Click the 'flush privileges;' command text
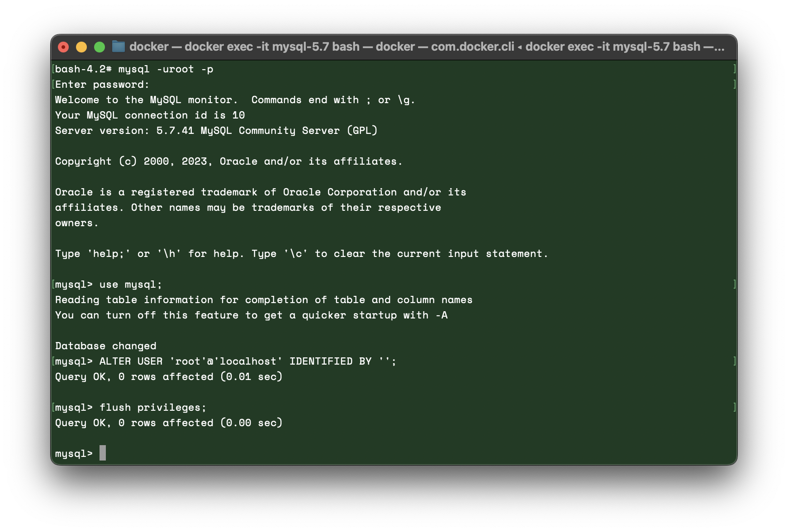The width and height of the screenshot is (788, 532). click(153, 408)
